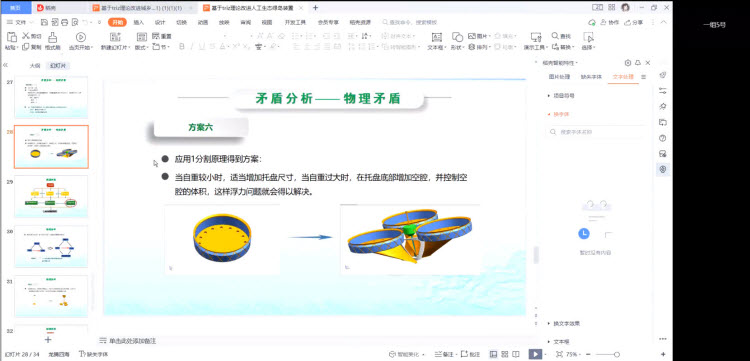Click the reading view book icon
The width and height of the screenshot is (750, 361).
click(x=516, y=354)
